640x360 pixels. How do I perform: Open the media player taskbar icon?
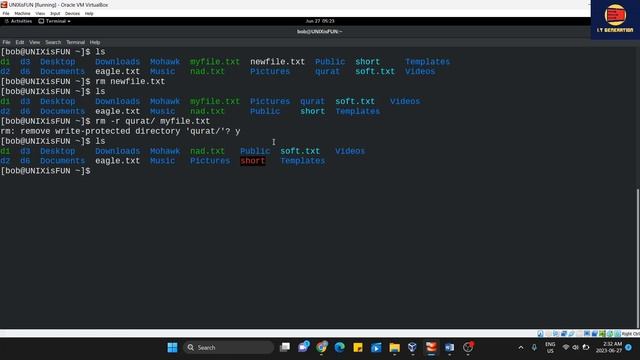pos(376,347)
